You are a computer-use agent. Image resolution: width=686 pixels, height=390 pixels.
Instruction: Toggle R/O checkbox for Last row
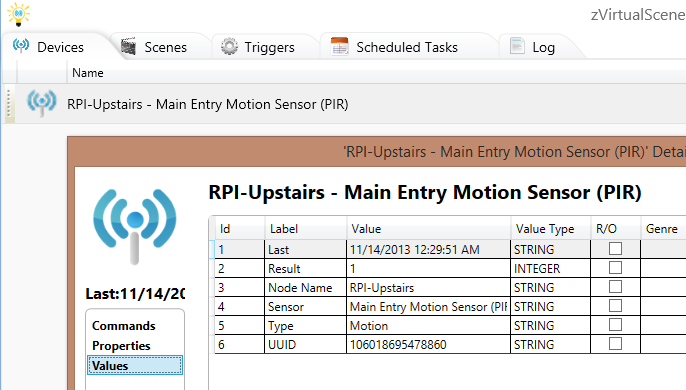[x=615, y=249]
